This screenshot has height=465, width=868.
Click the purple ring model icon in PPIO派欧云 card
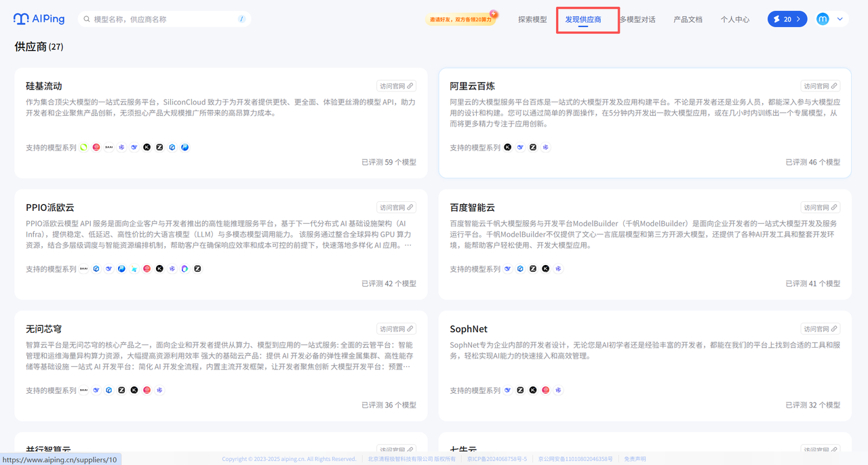point(184,268)
